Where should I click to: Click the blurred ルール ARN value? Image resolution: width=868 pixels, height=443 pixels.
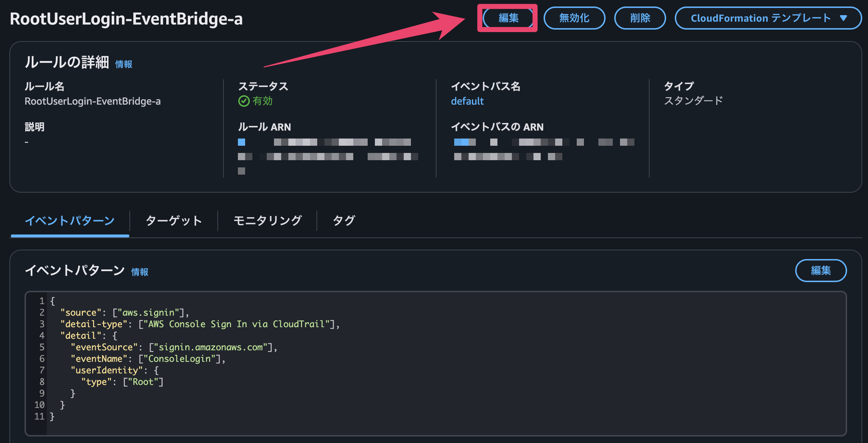click(x=328, y=156)
